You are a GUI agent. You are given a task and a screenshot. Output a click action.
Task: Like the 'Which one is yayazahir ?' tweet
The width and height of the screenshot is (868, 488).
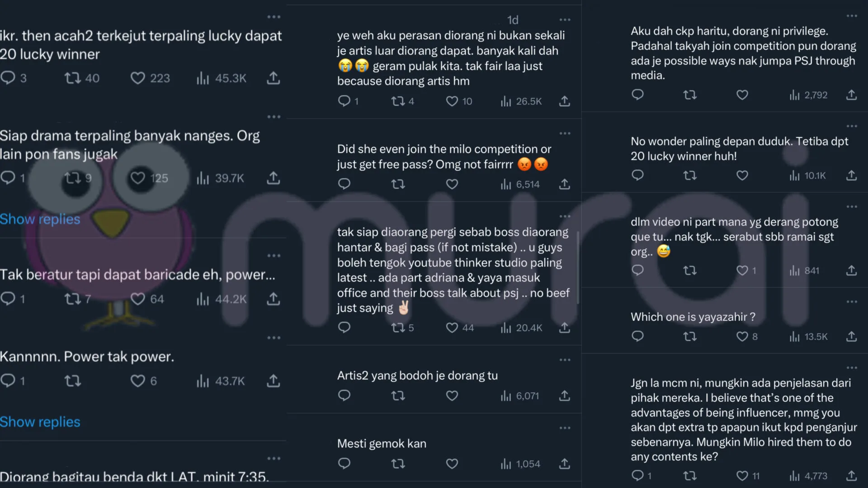(742, 337)
